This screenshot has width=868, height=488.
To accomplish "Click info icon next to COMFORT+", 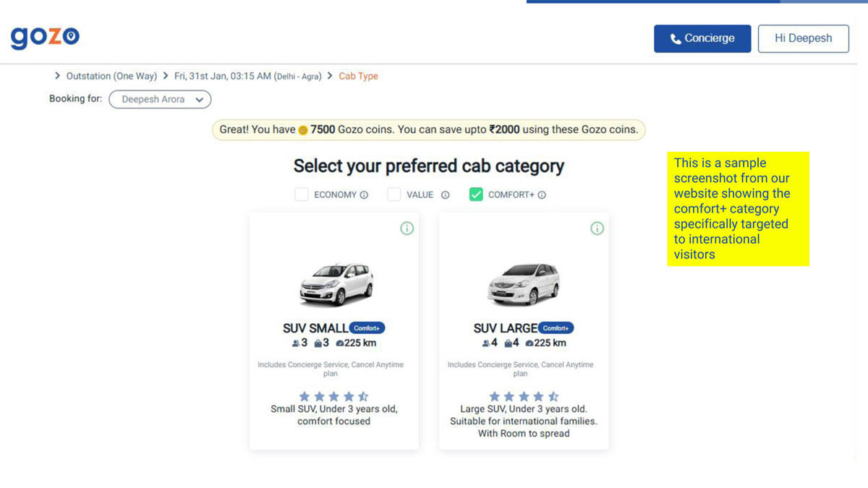I will (542, 194).
